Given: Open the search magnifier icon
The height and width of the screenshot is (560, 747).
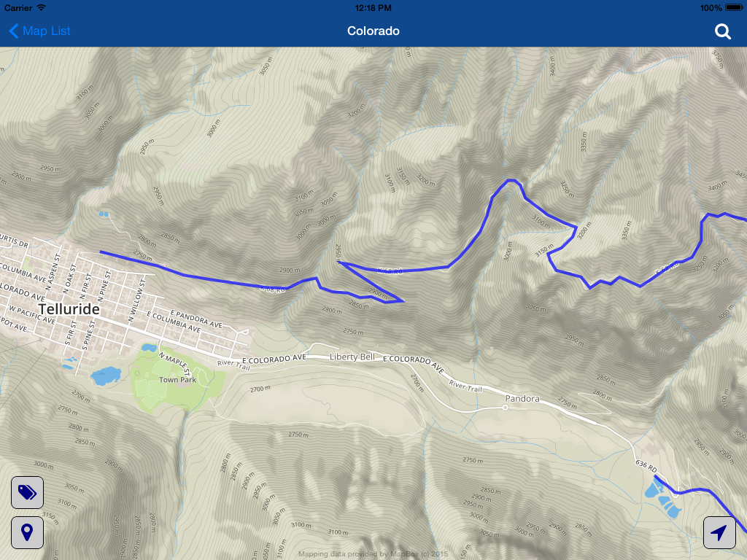Looking at the screenshot, I should 723,31.
